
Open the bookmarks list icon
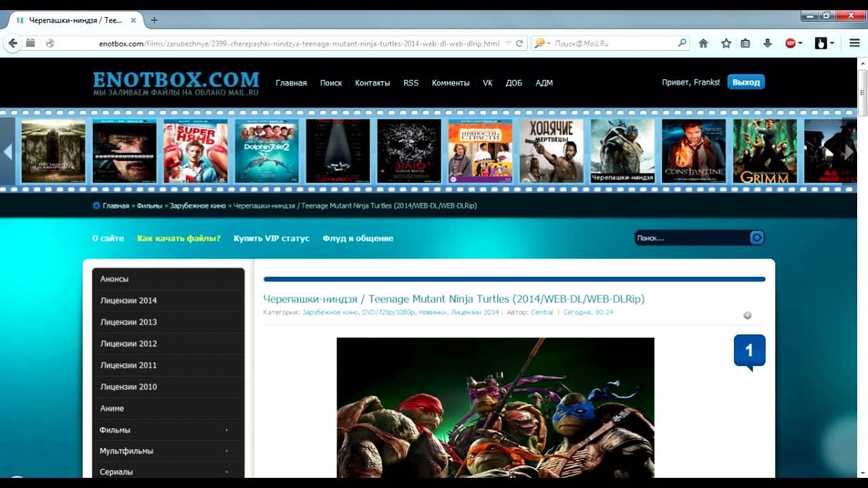745,43
